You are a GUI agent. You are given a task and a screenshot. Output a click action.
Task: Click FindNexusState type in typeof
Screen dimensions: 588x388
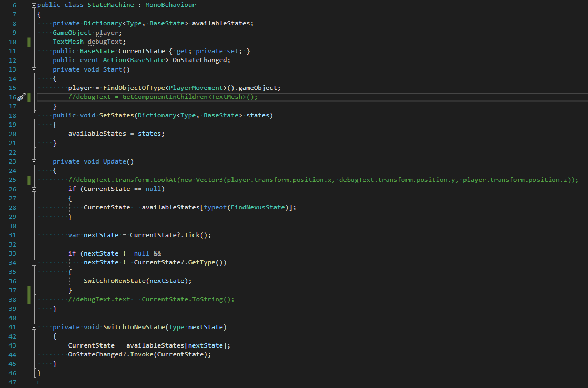tap(258, 207)
